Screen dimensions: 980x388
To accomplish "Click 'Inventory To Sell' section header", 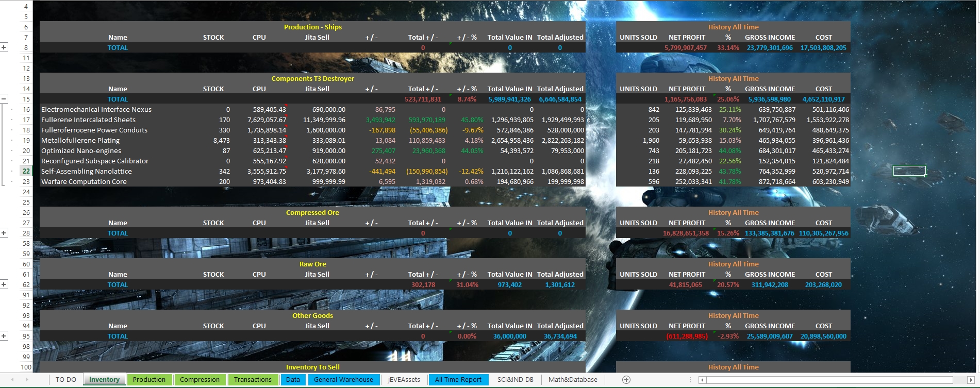I will coord(313,367).
